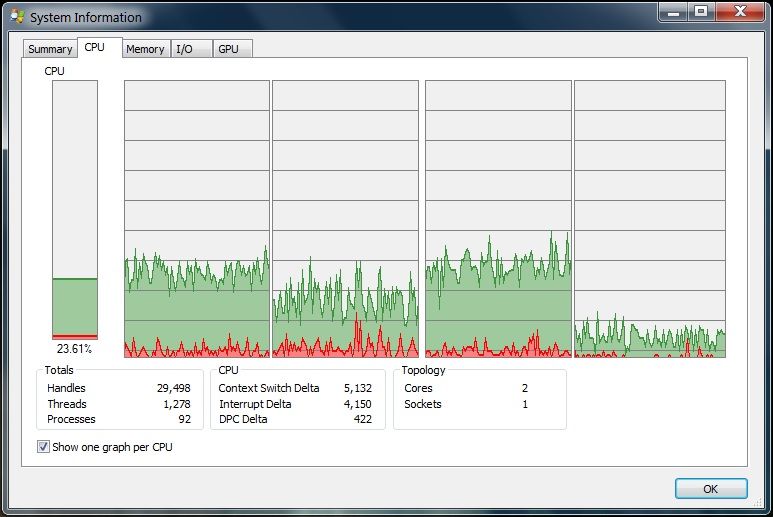
Task: Click the 23.61% usage value
Action: tap(74, 348)
